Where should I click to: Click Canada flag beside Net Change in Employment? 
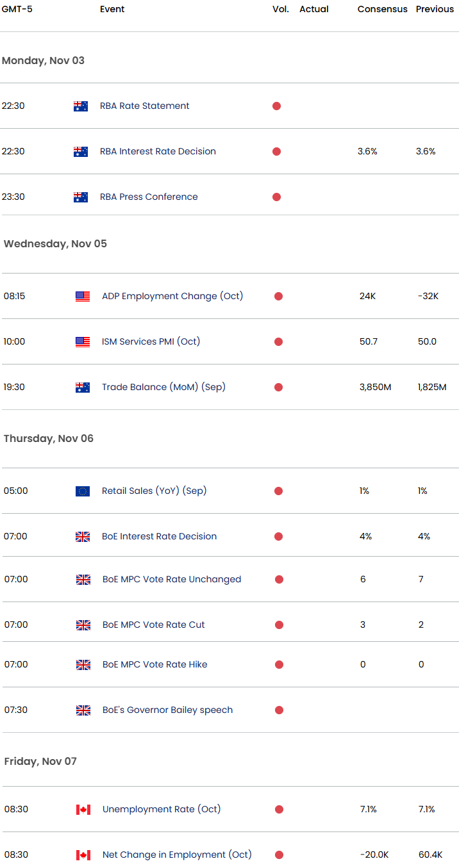(83, 855)
